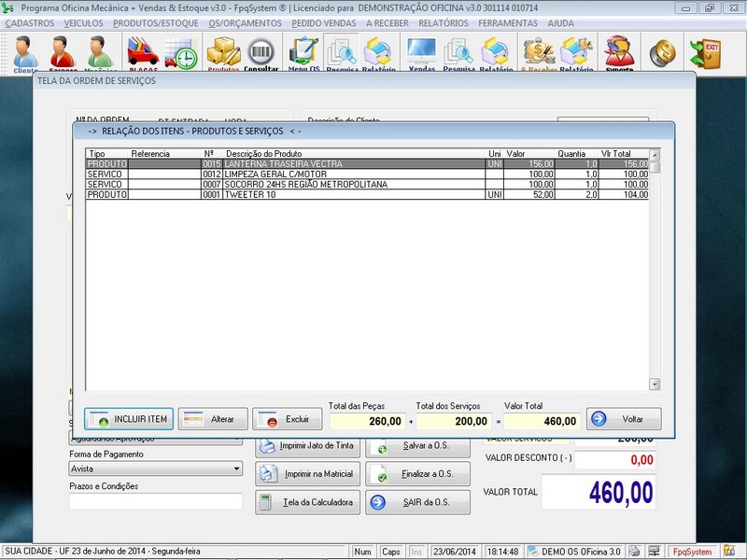Click Pesquisa icon next to Vendas

click(458, 53)
